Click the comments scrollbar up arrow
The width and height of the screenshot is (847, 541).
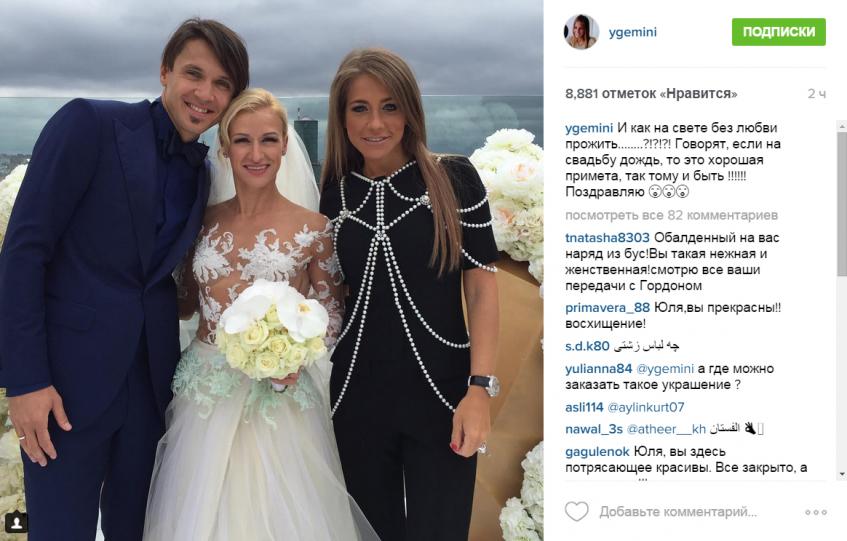842,126
